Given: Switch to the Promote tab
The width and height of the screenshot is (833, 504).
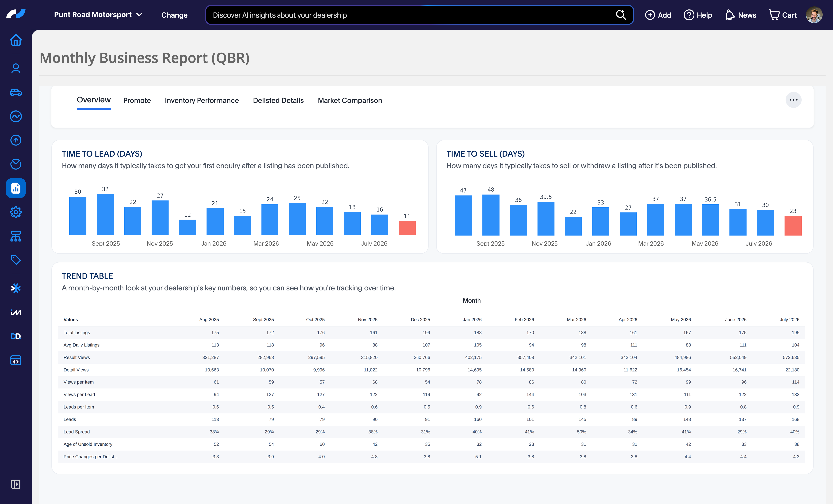Looking at the screenshot, I should (x=137, y=100).
